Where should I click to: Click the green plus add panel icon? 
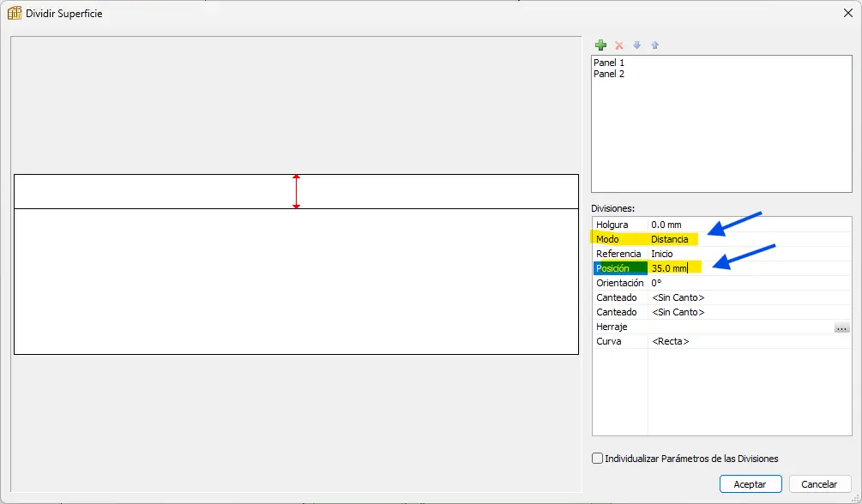coord(600,45)
